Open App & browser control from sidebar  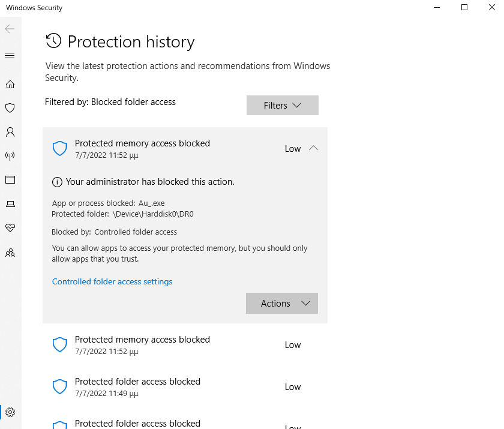coord(10,180)
